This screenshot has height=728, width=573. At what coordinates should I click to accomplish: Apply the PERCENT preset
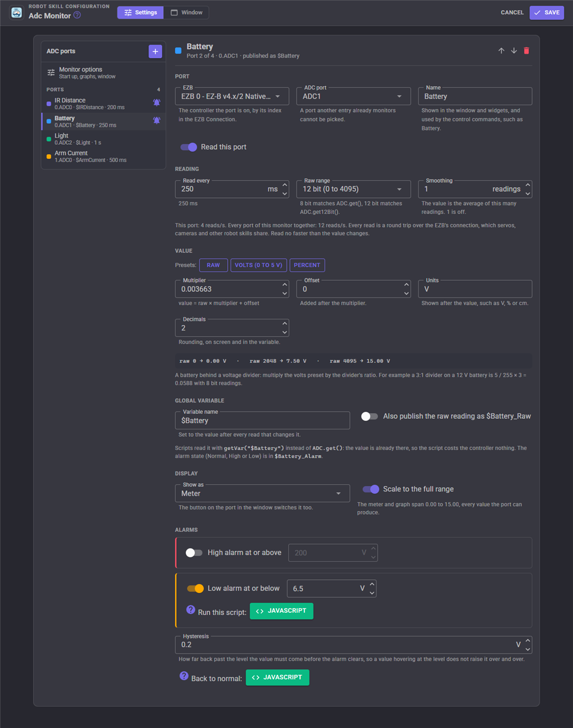pos(307,265)
